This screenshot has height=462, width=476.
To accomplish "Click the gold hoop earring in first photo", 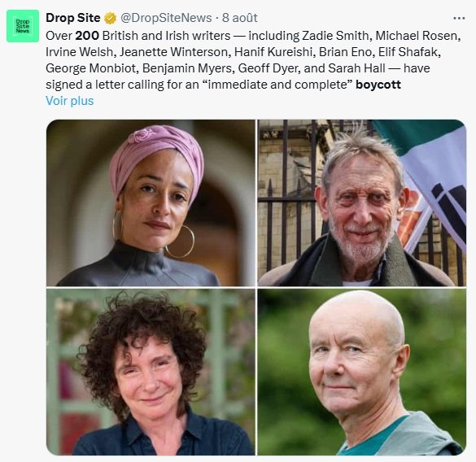I will click(x=181, y=242).
